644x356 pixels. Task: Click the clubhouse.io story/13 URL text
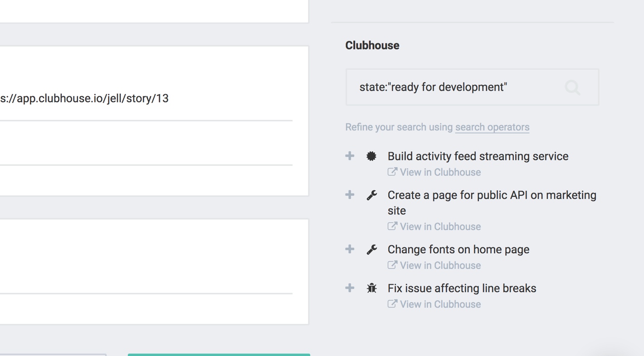pos(84,98)
